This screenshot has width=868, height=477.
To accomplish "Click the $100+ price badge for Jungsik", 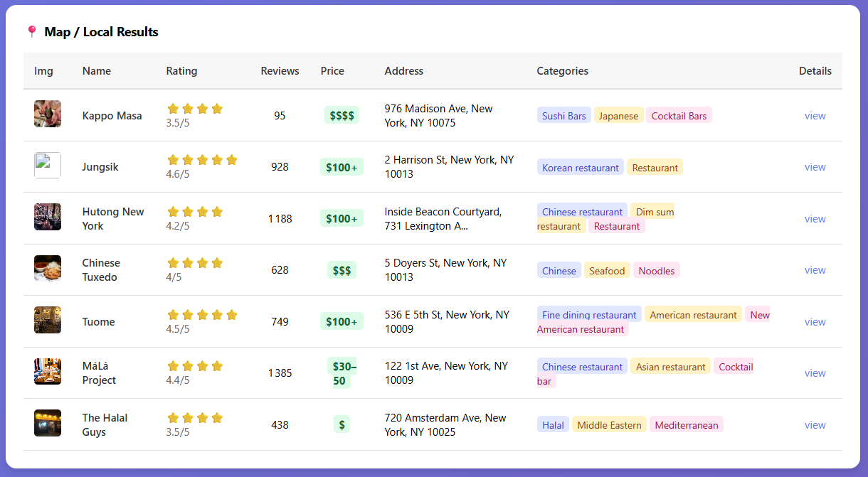I will [342, 166].
